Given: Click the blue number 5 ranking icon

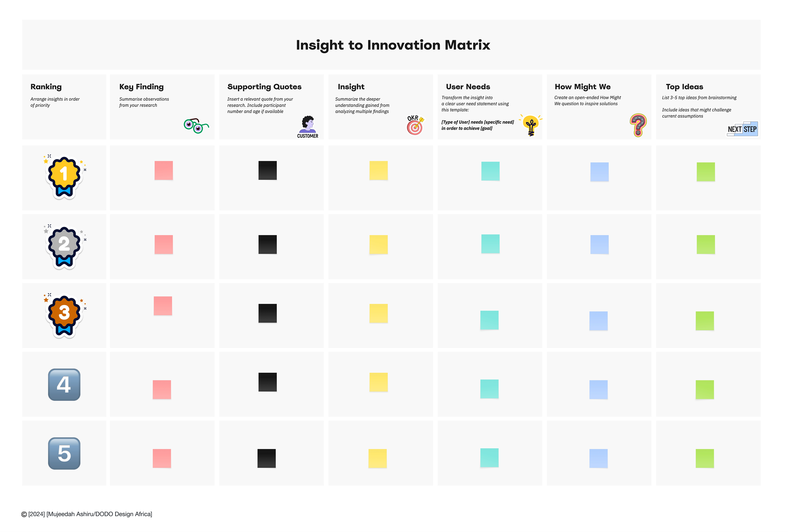Looking at the screenshot, I should 64,454.
